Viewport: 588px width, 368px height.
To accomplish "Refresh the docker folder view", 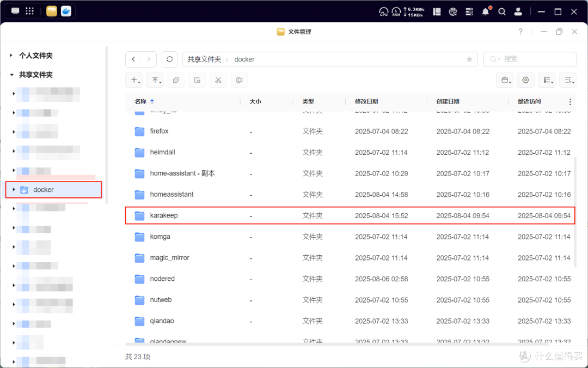I will coord(169,59).
